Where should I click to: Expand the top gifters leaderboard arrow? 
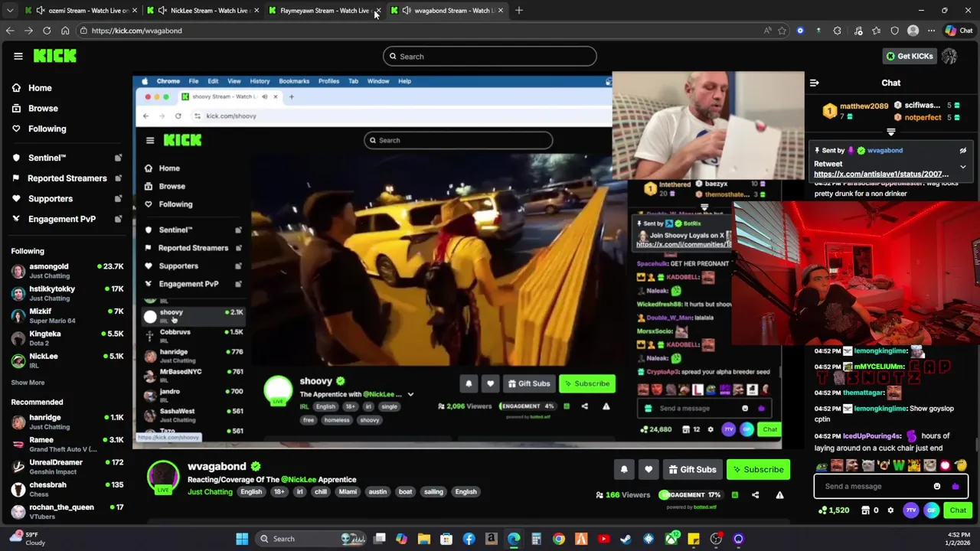[x=890, y=132]
